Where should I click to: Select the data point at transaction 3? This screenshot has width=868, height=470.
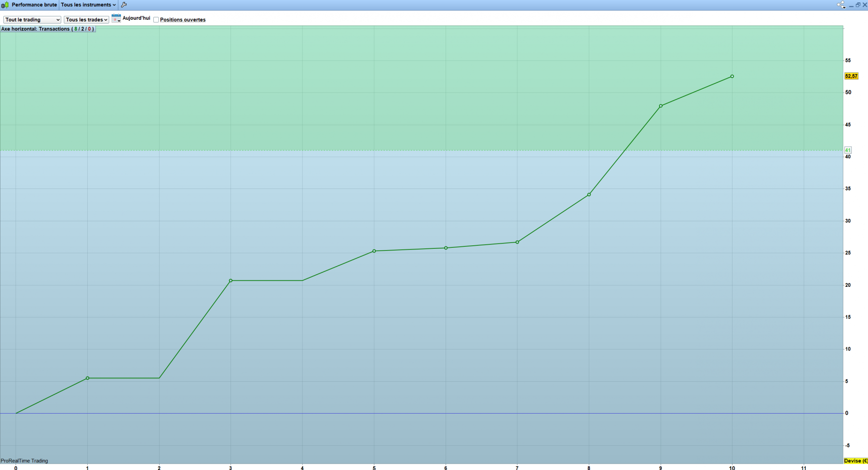[231, 281]
